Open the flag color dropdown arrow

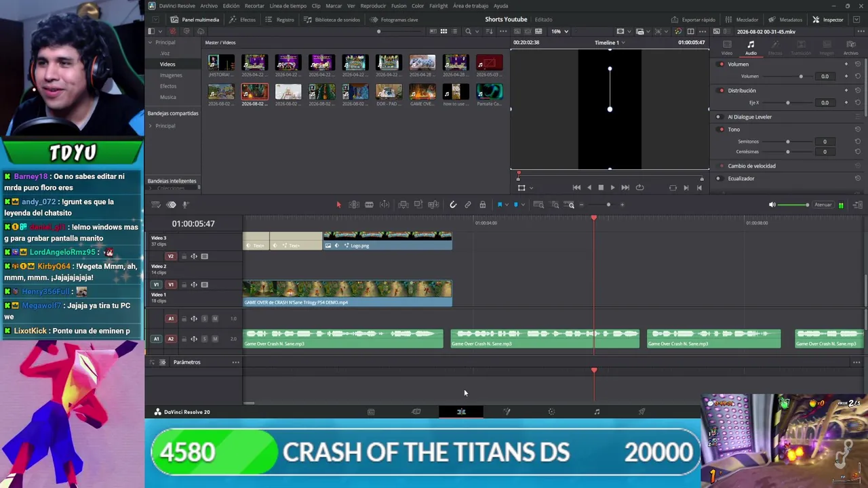(x=506, y=205)
